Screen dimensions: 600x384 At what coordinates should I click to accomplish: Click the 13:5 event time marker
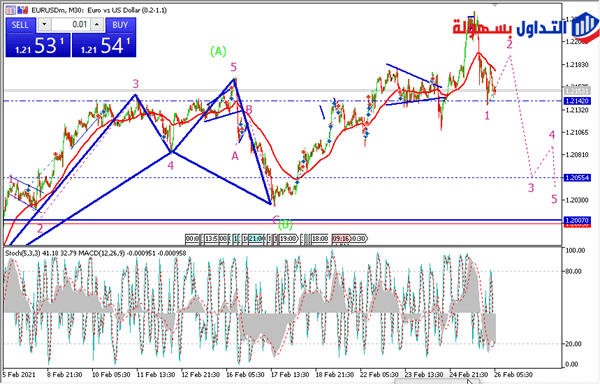point(211,239)
